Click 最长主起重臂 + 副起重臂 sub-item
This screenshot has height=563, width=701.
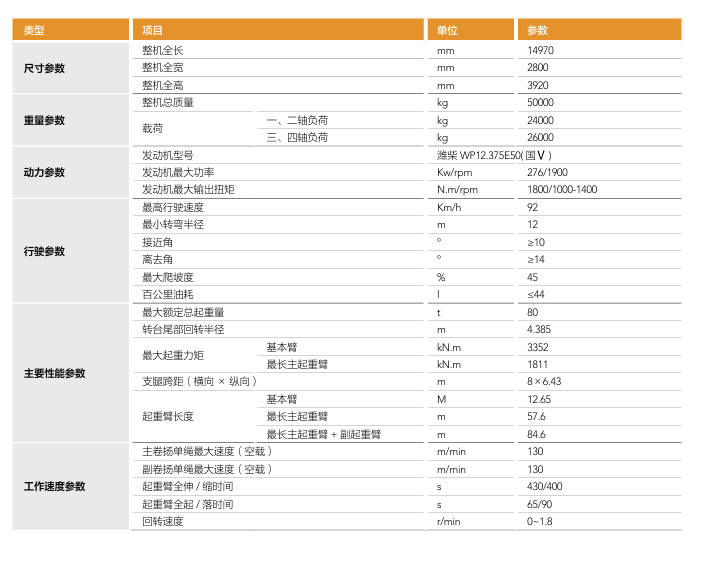[x=324, y=434]
